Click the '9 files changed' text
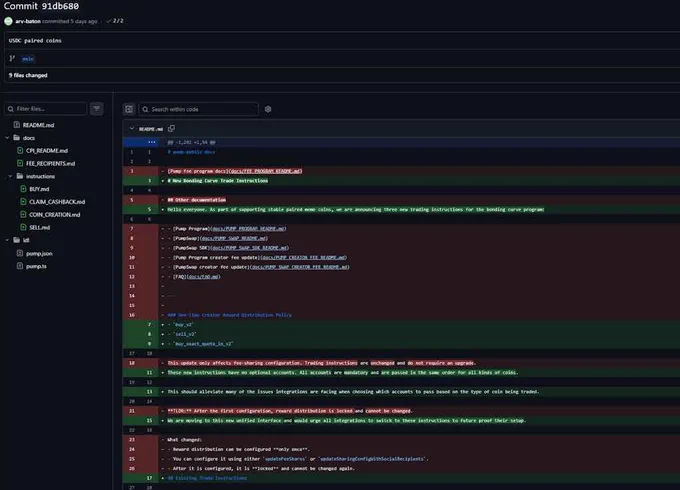The height and width of the screenshot is (490, 680). 28,75
